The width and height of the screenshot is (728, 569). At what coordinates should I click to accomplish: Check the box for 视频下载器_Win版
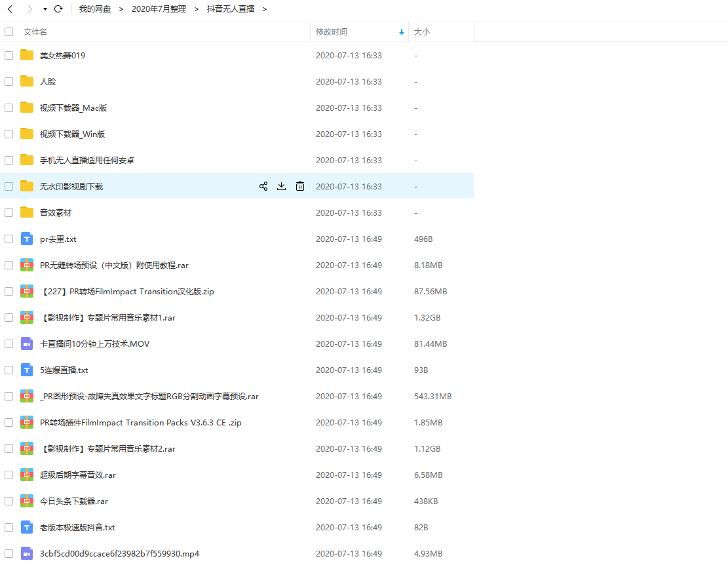tap(9, 134)
